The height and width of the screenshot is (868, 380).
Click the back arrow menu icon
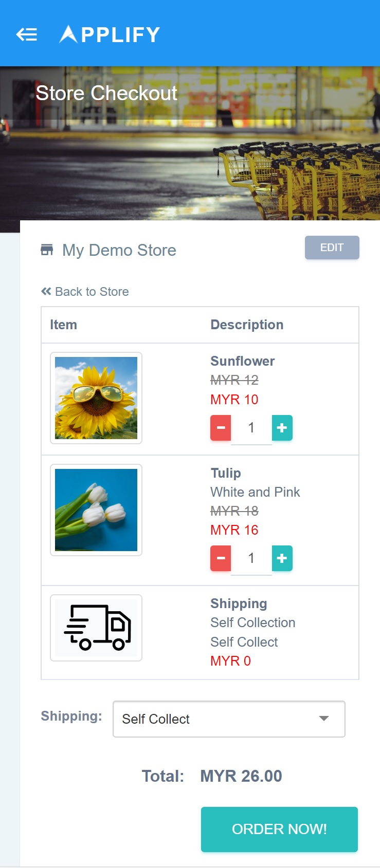(x=27, y=34)
